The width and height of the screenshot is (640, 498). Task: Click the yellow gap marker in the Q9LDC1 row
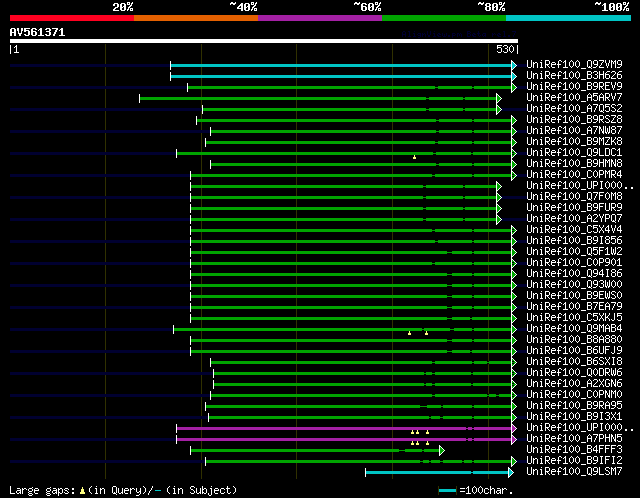(414, 157)
